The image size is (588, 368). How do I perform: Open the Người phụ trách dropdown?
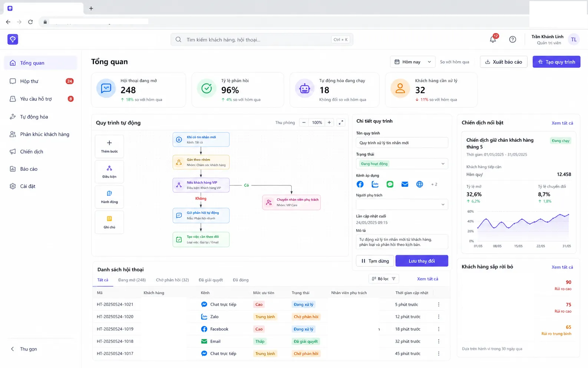[x=402, y=204]
